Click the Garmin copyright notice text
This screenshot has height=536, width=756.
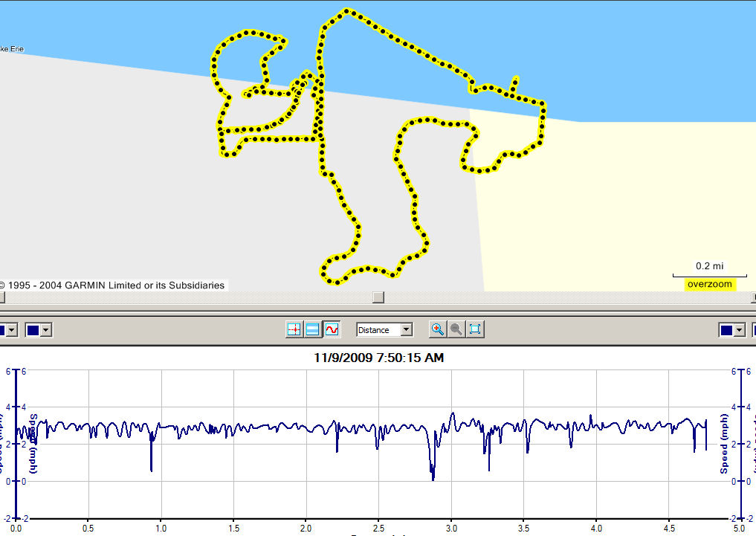click(113, 285)
